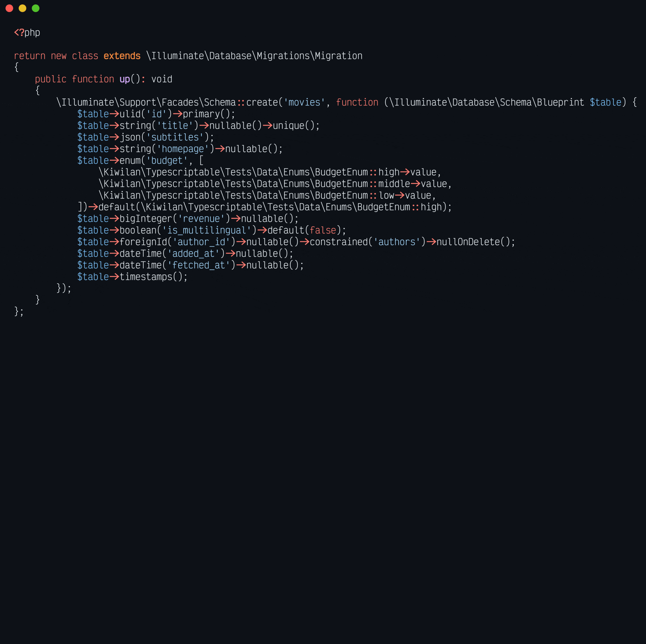The height and width of the screenshot is (644, 646).
Task: Click the 'timestamps()' method call
Action: click(151, 277)
